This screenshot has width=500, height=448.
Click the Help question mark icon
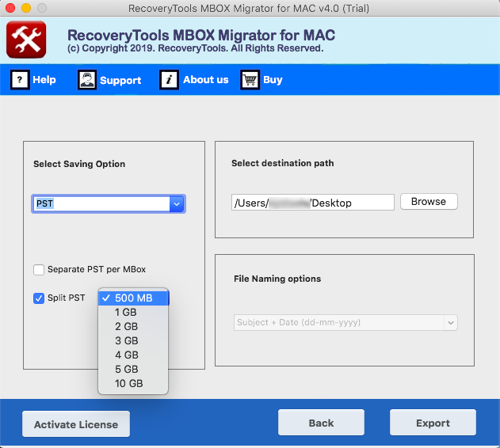[x=20, y=80]
